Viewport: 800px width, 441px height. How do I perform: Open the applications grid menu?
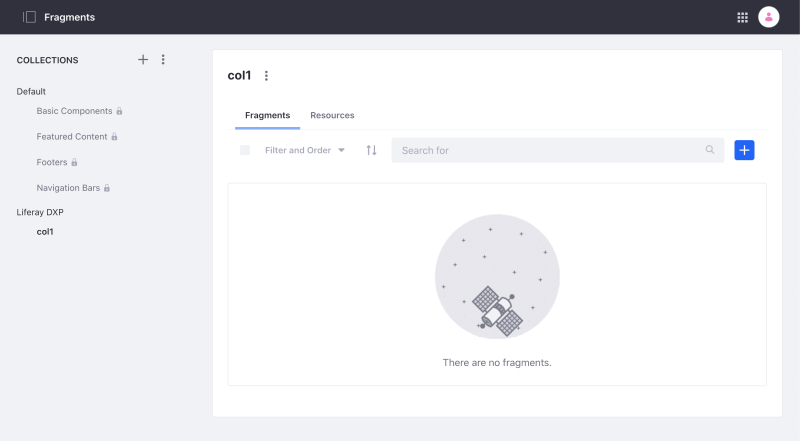coord(742,17)
